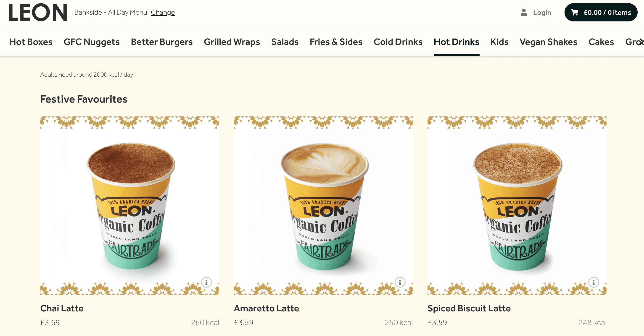Image resolution: width=644 pixels, height=336 pixels.
Task: Click the shopping cart icon
Action: 575,13
